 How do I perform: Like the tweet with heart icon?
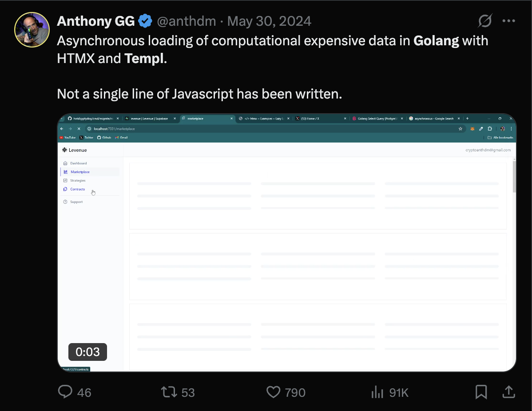[x=273, y=392]
